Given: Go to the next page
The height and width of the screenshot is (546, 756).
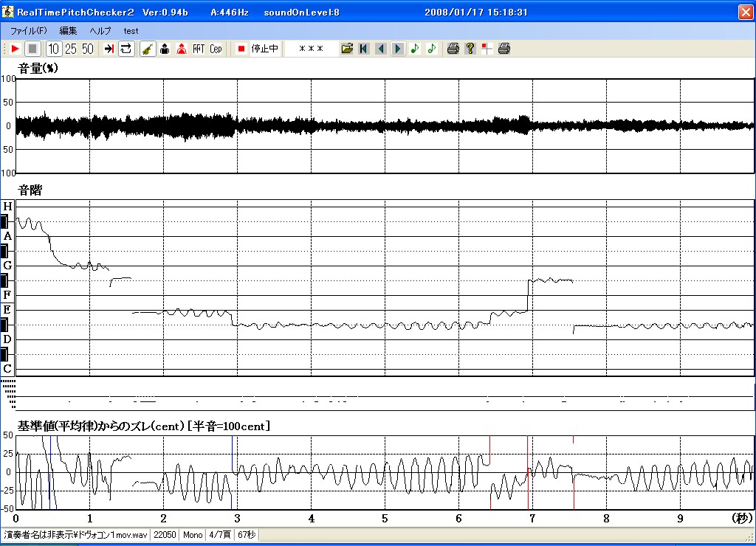Looking at the screenshot, I should coord(398,49).
